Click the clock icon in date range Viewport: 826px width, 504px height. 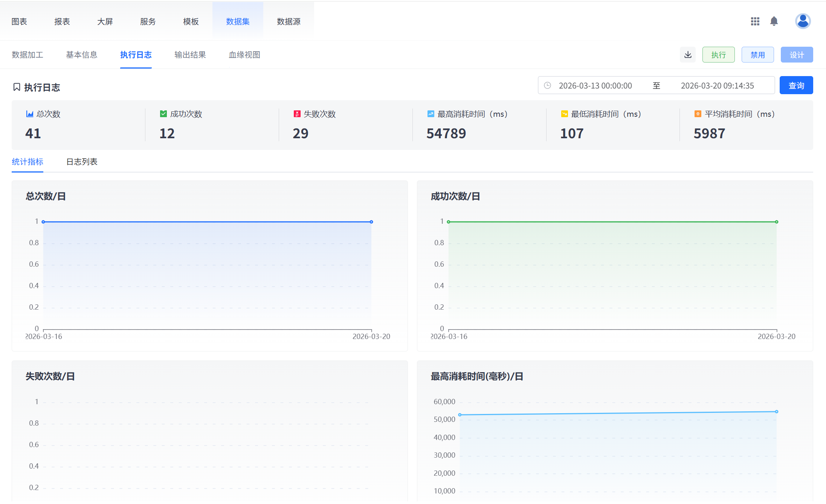coord(548,86)
